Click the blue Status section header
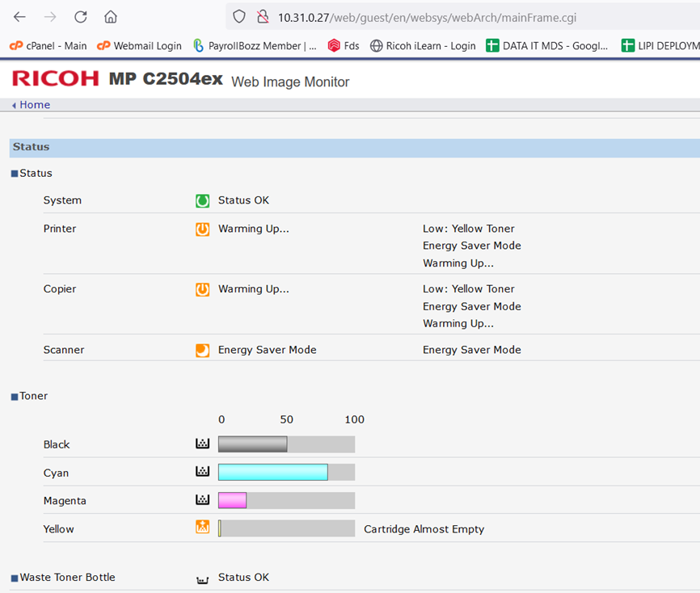The width and height of the screenshot is (700, 593). [x=355, y=148]
